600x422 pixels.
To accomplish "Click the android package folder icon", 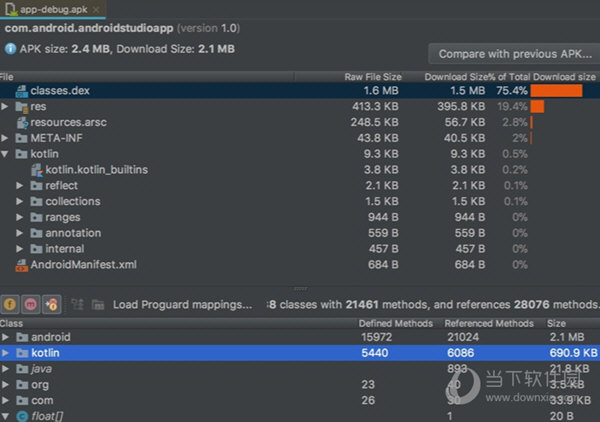I will point(22,337).
